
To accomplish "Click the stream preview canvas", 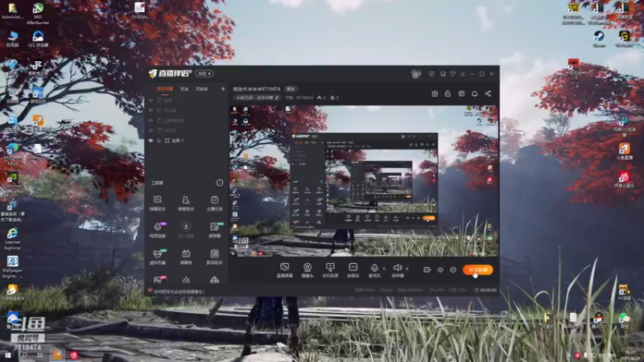I will [364, 181].
